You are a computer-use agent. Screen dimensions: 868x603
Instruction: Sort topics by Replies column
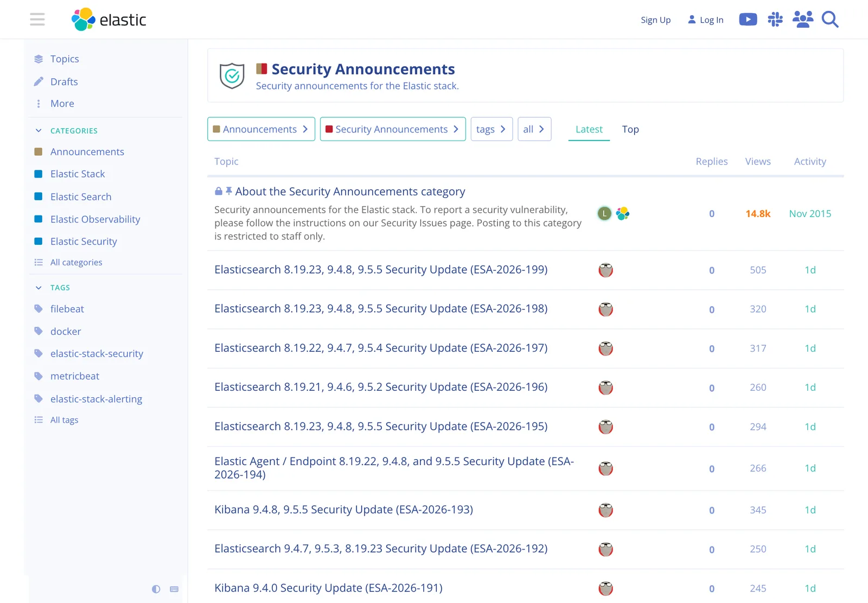[x=712, y=161]
